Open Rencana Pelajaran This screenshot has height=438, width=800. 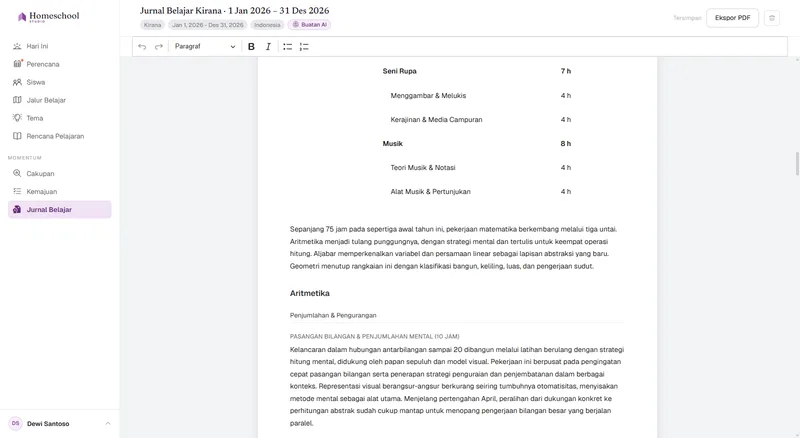[59, 136]
